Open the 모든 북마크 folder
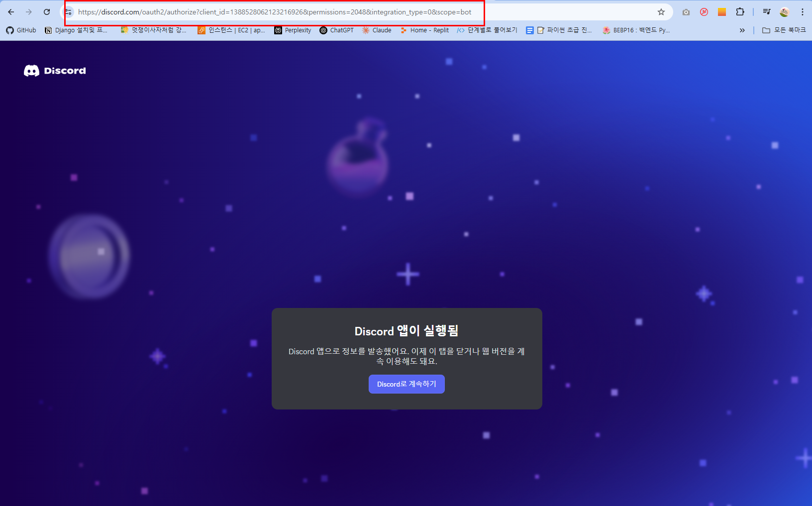The image size is (812, 506). tap(784, 30)
